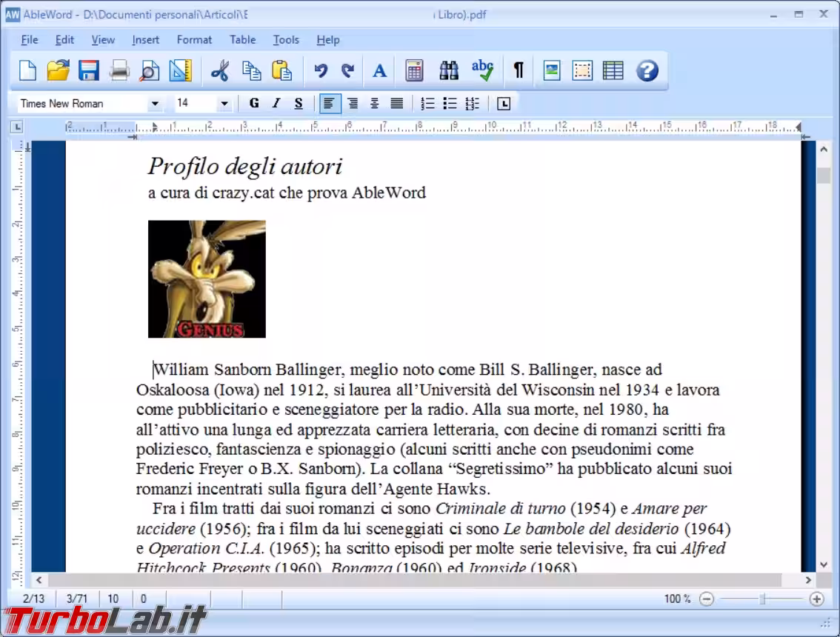The width and height of the screenshot is (840, 637).
Task: Open the Format menu
Action: [x=194, y=40]
